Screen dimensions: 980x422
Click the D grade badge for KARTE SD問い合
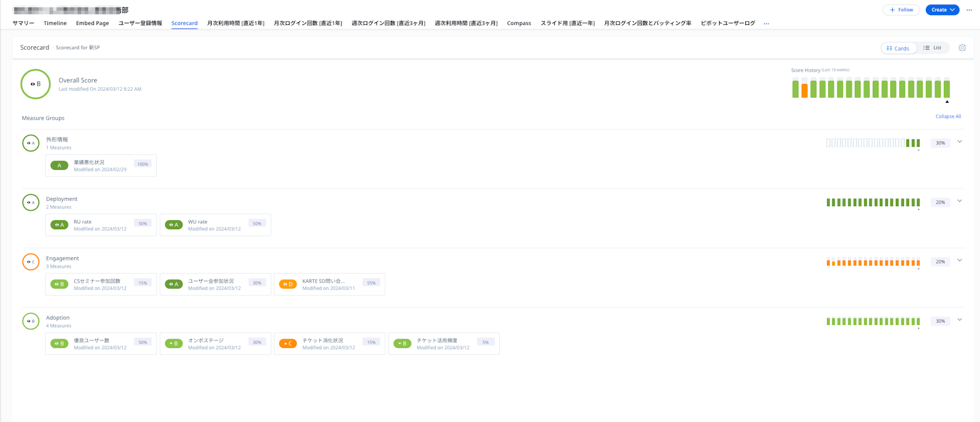tap(288, 284)
